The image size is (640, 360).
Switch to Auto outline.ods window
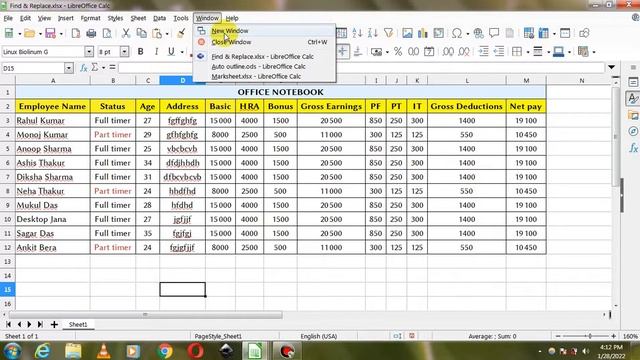pos(258,66)
